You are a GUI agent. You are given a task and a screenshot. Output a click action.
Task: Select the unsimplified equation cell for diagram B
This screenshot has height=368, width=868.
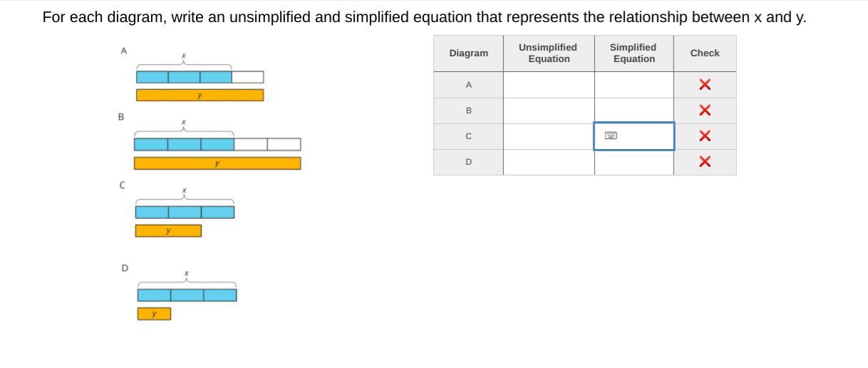549,111
